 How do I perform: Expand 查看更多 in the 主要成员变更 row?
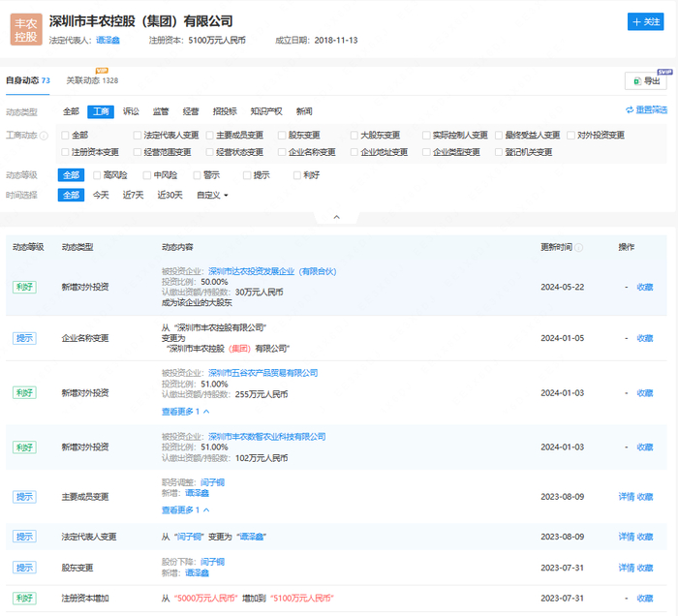185,509
